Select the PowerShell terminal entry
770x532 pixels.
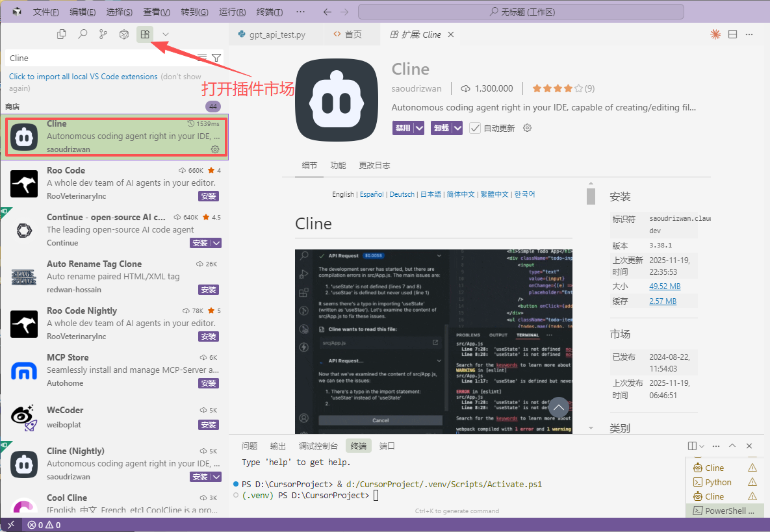(x=724, y=511)
